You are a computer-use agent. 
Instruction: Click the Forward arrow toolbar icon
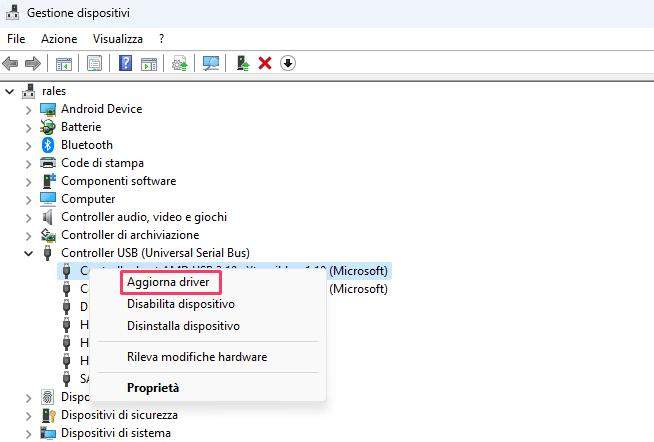33,63
